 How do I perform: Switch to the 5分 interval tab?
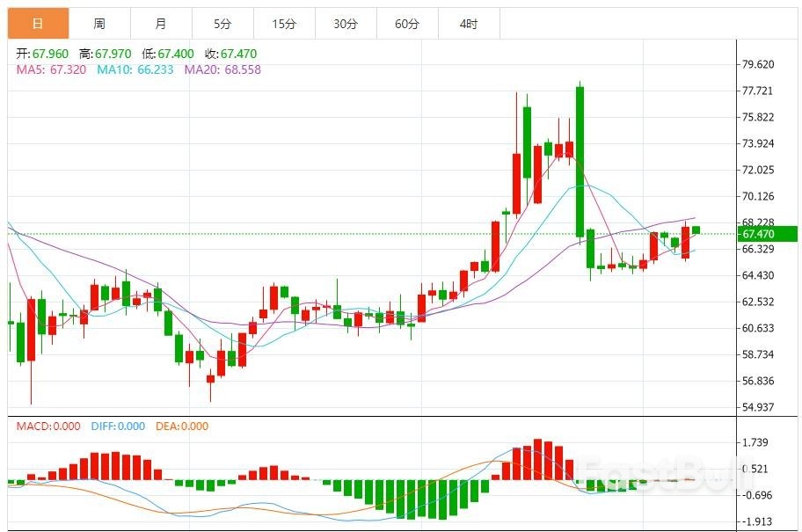click(222, 24)
